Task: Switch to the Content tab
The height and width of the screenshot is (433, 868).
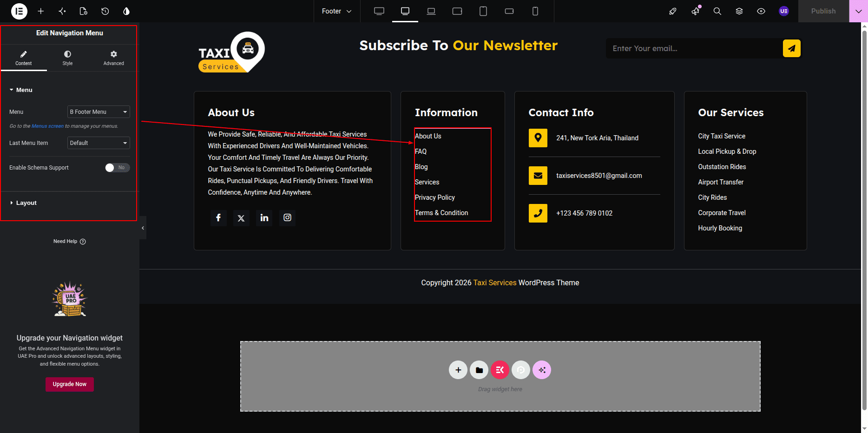Action: coord(23,58)
